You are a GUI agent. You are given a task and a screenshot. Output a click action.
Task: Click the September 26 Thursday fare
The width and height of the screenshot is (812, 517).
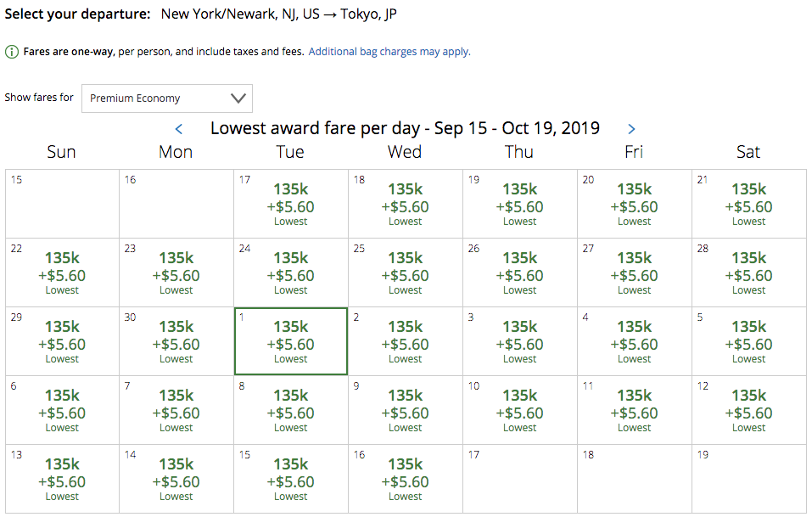pyautogui.click(x=520, y=273)
